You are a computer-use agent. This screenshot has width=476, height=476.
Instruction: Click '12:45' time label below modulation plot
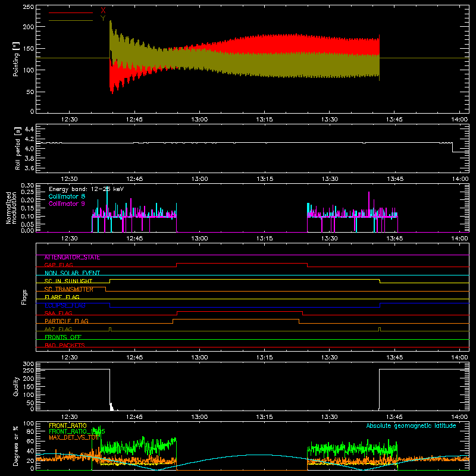[x=134, y=239]
